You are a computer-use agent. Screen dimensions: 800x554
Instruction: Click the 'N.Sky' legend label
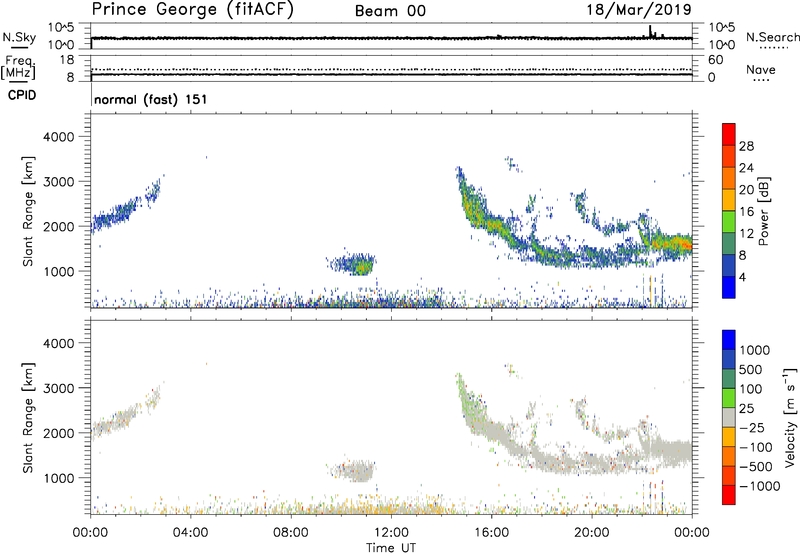pyautogui.click(x=19, y=37)
